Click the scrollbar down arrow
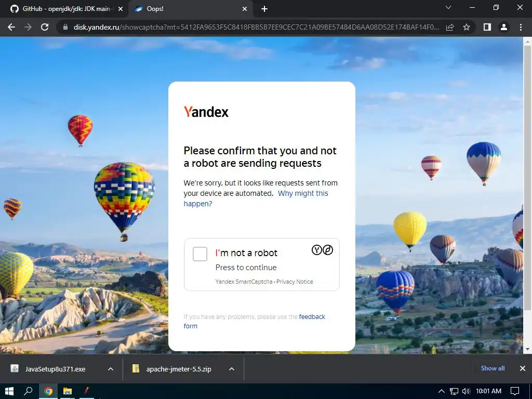This screenshot has width=532, height=399. [x=528, y=349]
